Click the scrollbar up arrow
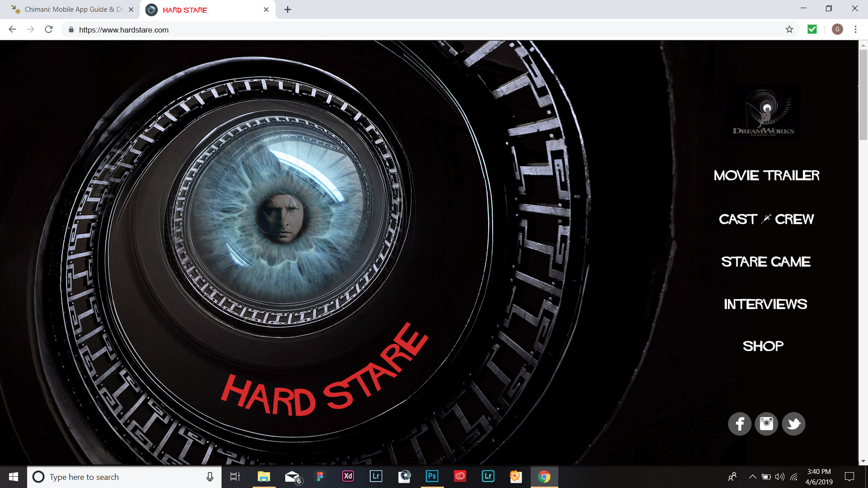The height and width of the screenshot is (488, 868). click(x=863, y=45)
